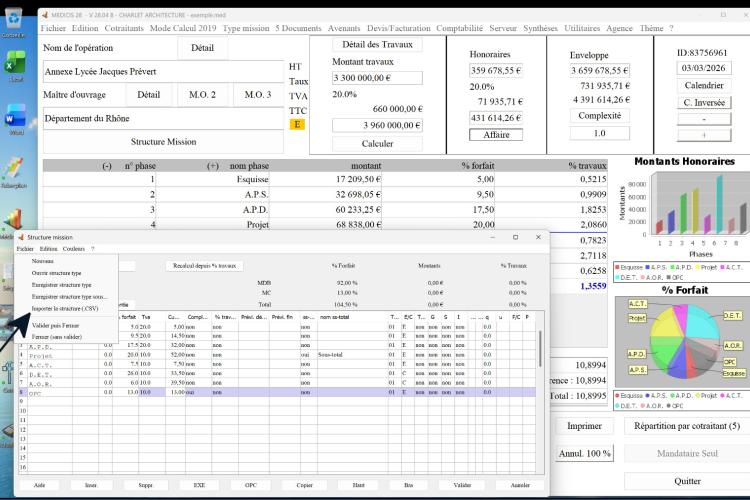Click the MEDICIS main window title icon
Image resolution: width=750 pixels, height=500 pixels.
(44, 15)
